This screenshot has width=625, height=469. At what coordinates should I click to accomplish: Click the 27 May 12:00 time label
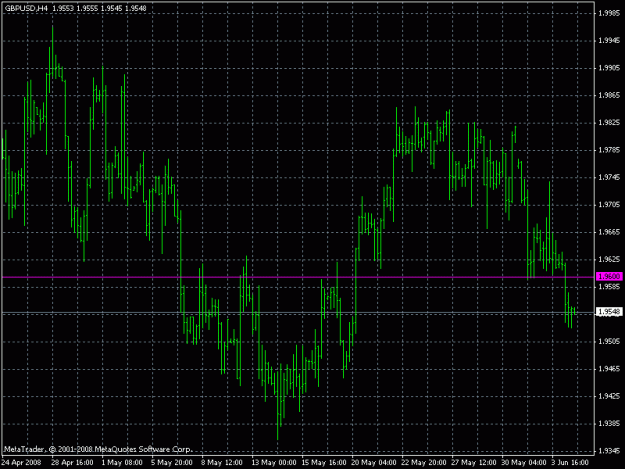click(x=474, y=463)
